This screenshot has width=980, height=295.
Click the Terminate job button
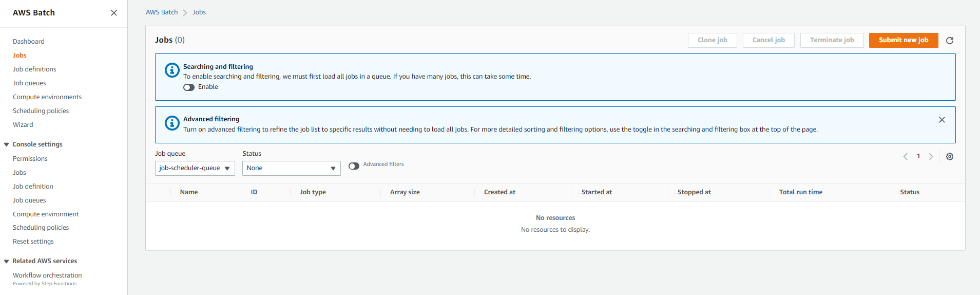coord(832,40)
